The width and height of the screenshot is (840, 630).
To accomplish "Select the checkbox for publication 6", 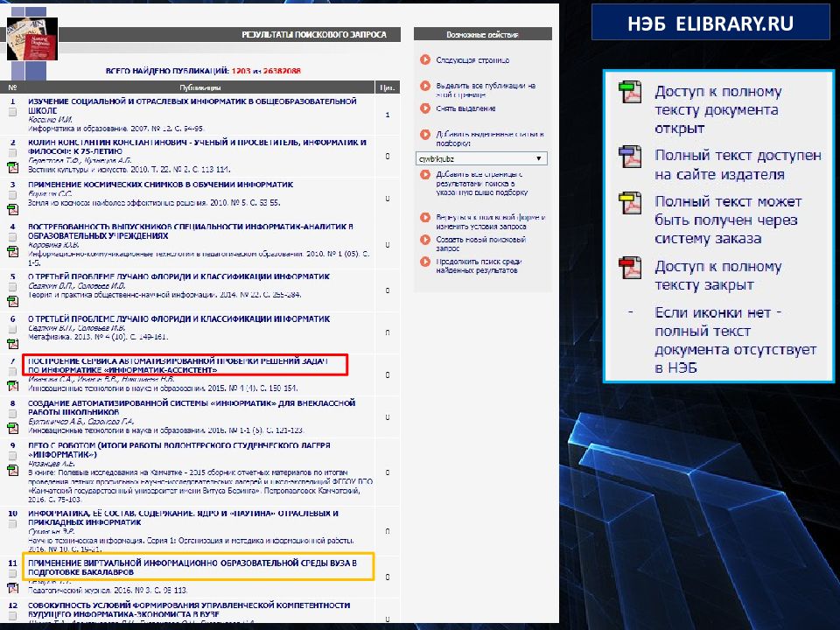I will [x=12, y=330].
